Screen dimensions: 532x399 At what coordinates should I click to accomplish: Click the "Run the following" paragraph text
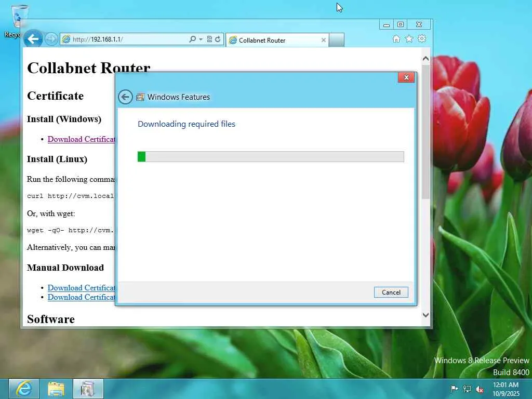pos(71,179)
